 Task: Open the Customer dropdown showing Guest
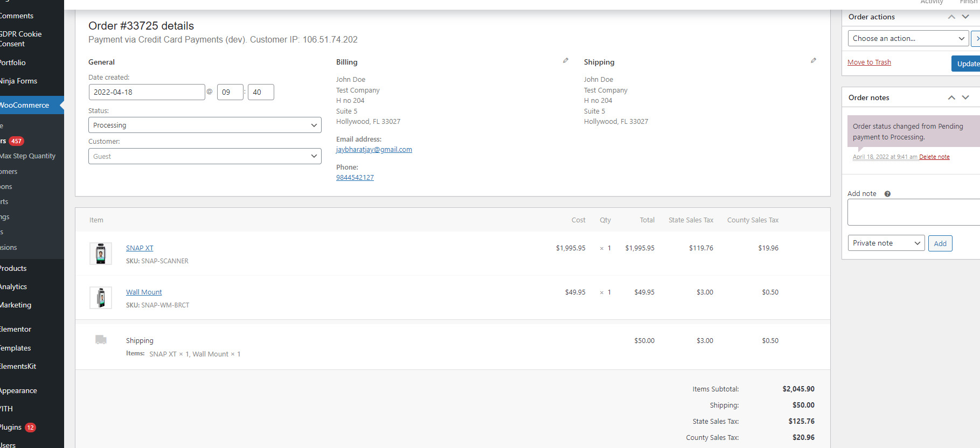click(205, 156)
